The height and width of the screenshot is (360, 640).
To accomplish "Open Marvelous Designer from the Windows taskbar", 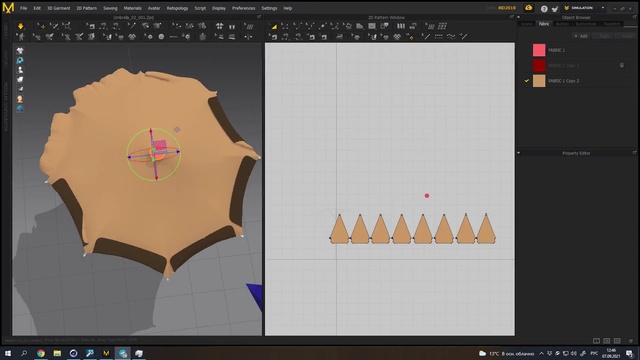I will [106, 353].
